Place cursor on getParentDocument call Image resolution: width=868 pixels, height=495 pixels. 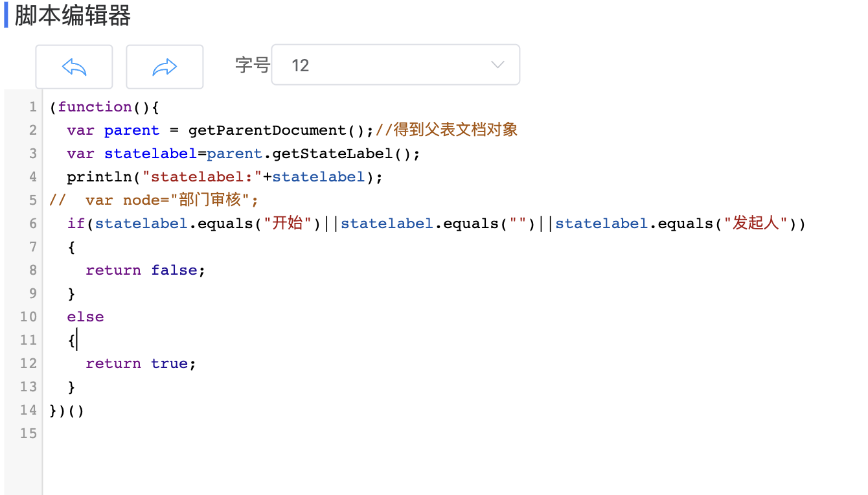(x=268, y=130)
